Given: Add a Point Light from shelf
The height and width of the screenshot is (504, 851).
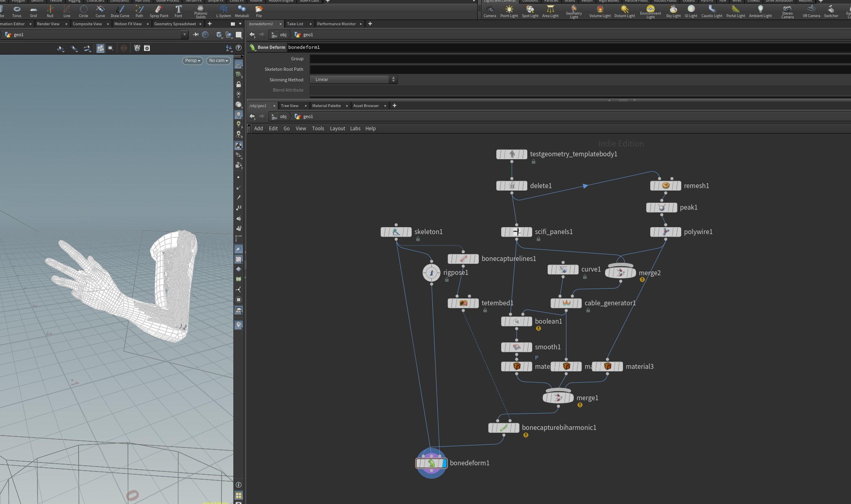Looking at the screenshot, I should 509,11.
